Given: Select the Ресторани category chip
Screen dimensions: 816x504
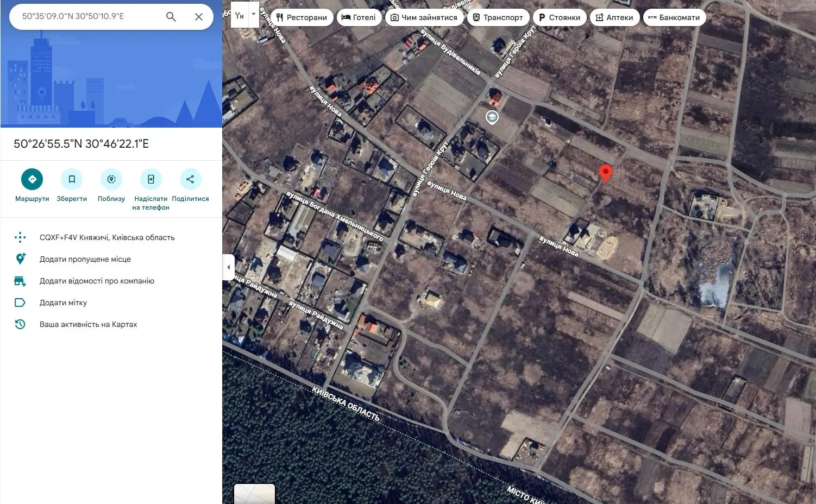Looking at the screenshot, I should 302,17.
